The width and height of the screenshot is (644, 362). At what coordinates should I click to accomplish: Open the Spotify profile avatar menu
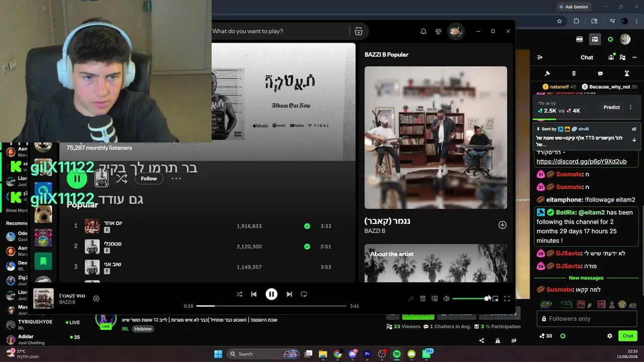coord(456,31)
